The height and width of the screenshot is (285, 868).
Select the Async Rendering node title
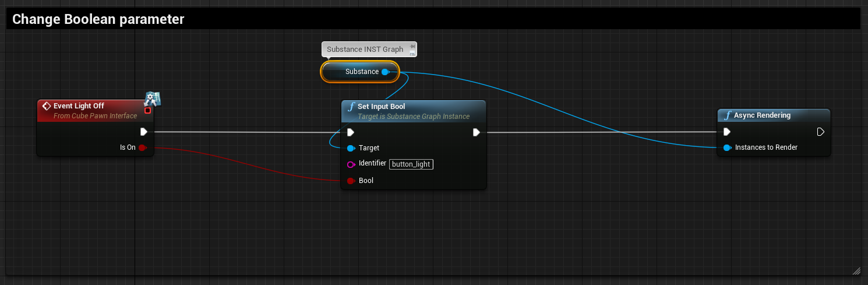(762, 115)
